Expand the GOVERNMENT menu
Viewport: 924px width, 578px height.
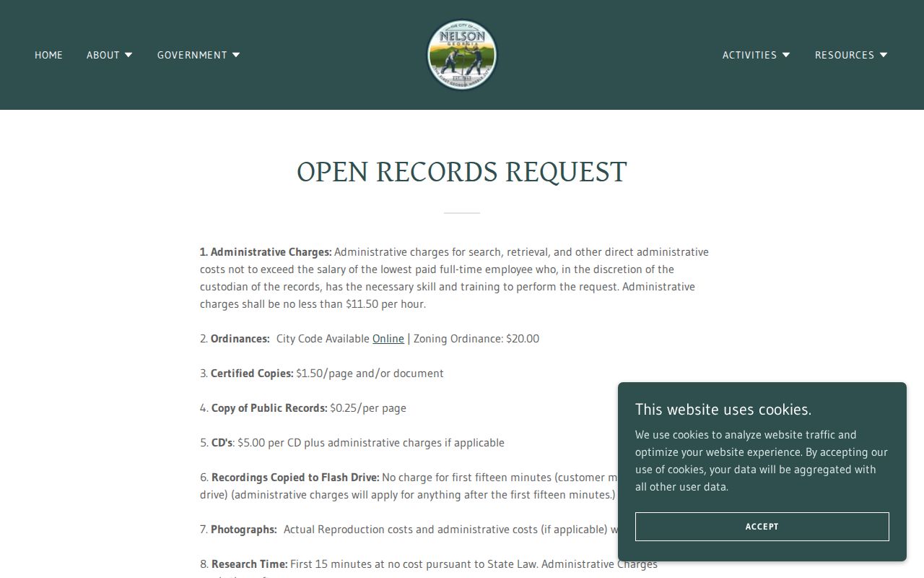click(x=199, y=55)
